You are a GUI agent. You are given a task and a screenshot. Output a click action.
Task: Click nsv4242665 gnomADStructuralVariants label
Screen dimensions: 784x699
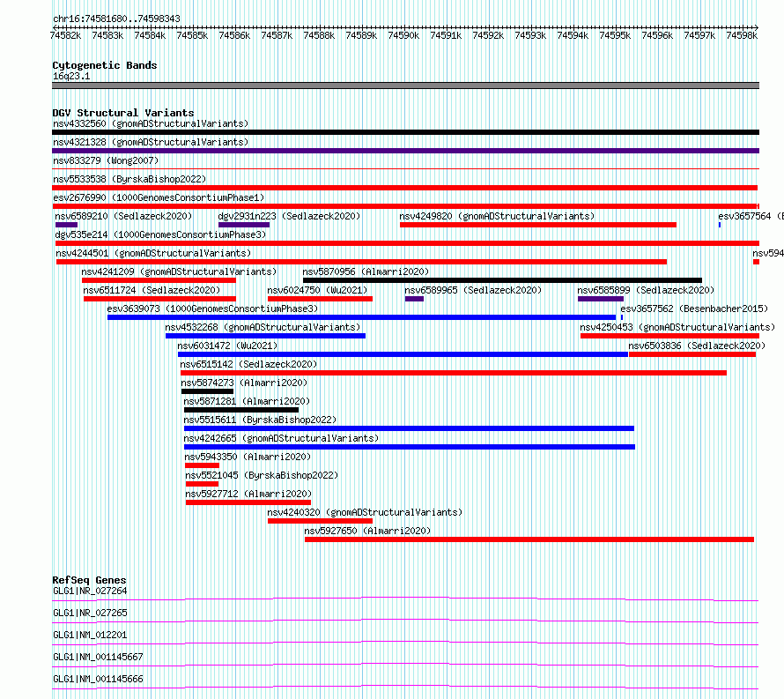pyautogui.click(x=282, y=438)
